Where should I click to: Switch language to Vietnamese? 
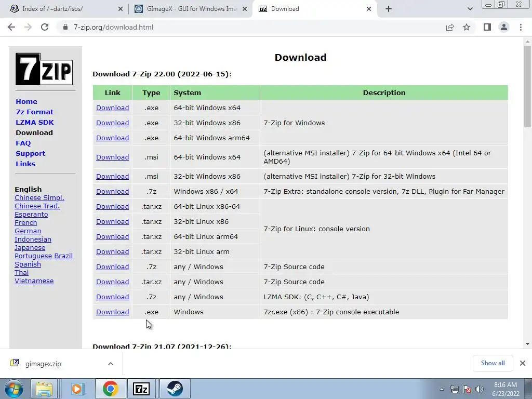(x=34, y=281)
